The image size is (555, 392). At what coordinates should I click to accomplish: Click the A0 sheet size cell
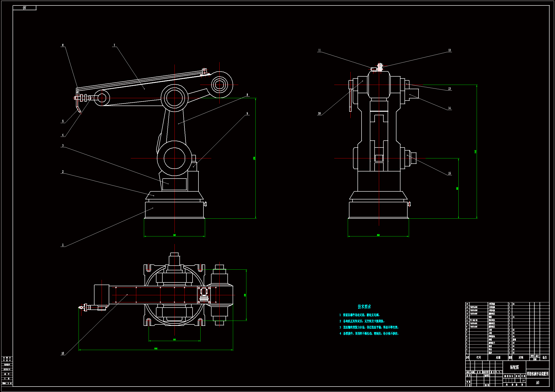coord(537,383)
